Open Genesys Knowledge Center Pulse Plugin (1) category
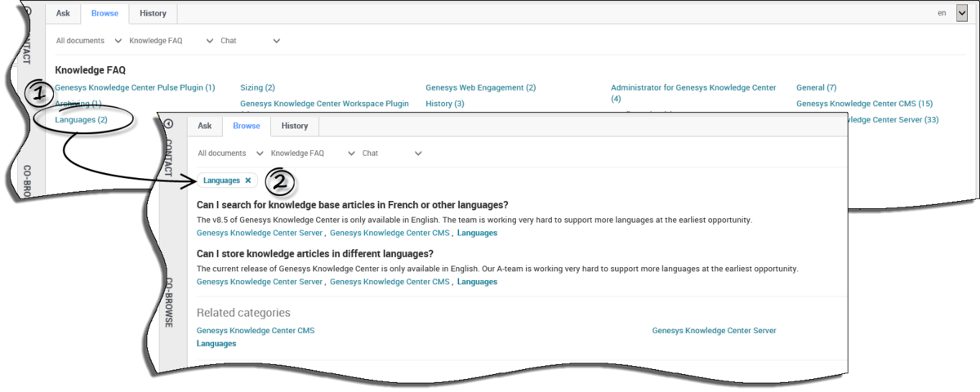 tap(135, 87)
